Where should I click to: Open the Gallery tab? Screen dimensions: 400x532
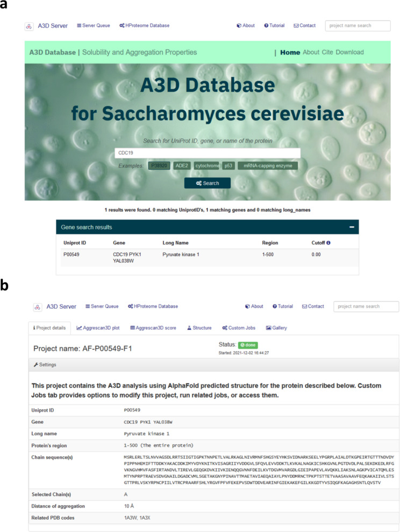276,328
